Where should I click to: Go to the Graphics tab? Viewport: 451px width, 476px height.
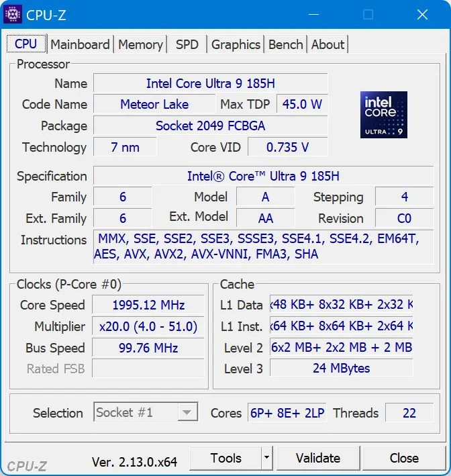coord(236,44)
